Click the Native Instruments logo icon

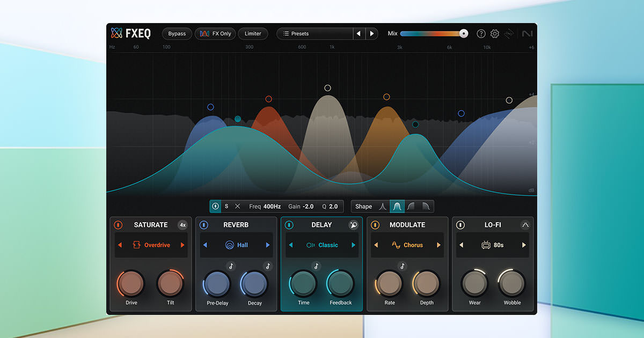[x=527, y=34]
